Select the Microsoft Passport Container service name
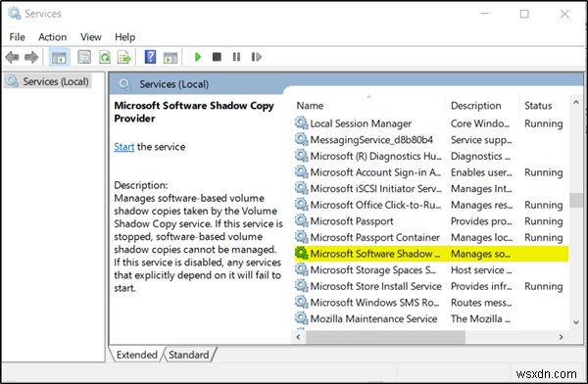 click(x=375, y=237)
